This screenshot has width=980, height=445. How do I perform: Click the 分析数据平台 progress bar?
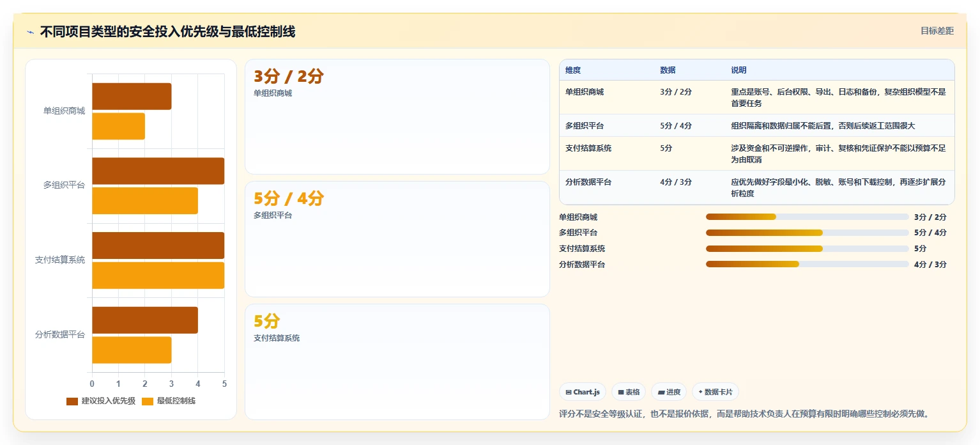coord(807,264)
